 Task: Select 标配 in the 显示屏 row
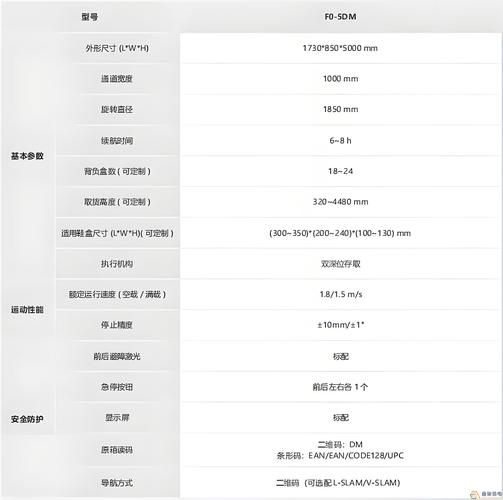point(340,417)
